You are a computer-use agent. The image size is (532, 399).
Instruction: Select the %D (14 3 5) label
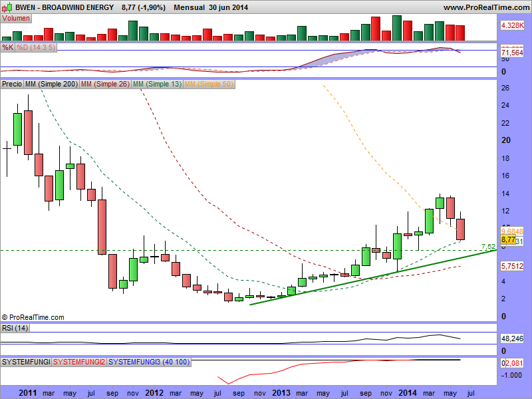(x=36, y=47)
